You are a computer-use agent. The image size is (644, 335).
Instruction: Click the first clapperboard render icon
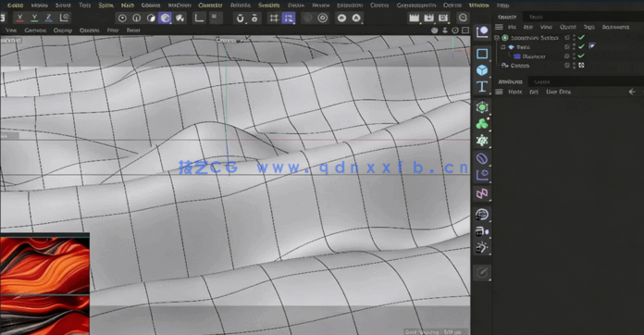(x=414, y=18)
